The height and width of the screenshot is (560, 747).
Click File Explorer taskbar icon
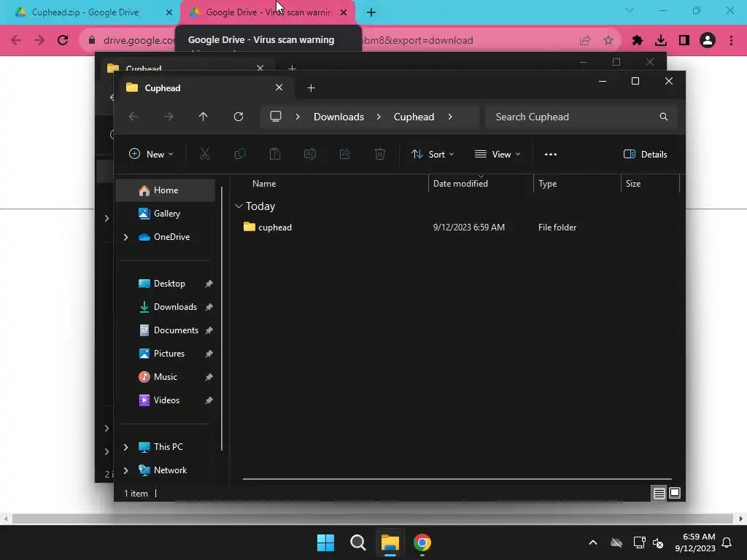(390, 542)
